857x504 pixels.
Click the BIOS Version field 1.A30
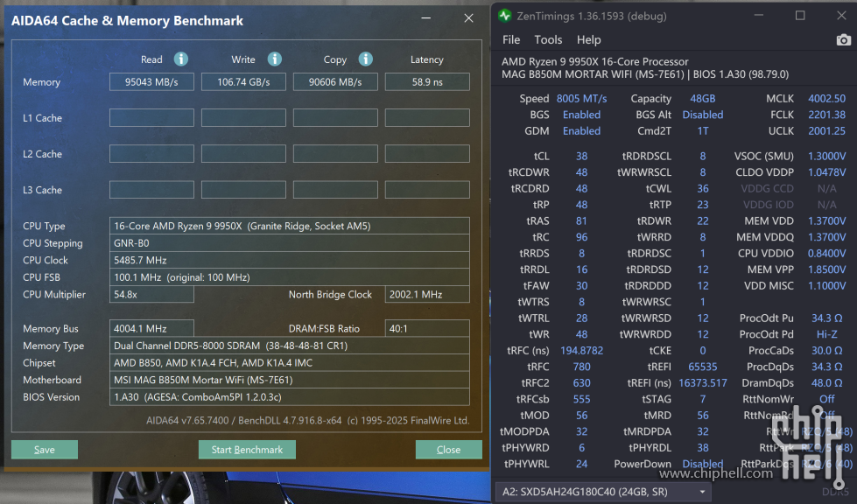pyautogui.click(x=289, y=397)
